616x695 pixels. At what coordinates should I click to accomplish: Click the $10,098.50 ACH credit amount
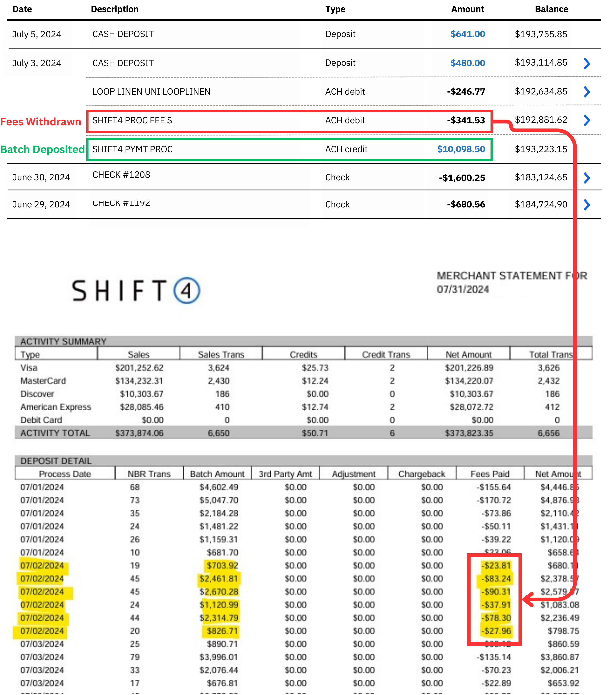(x=461, y=149)
